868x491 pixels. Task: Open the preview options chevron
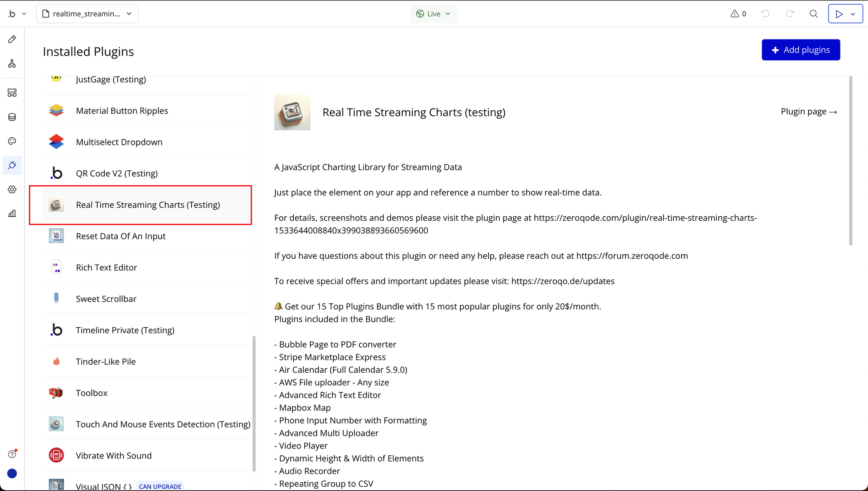pyautogui.click(x=853, y=14)
